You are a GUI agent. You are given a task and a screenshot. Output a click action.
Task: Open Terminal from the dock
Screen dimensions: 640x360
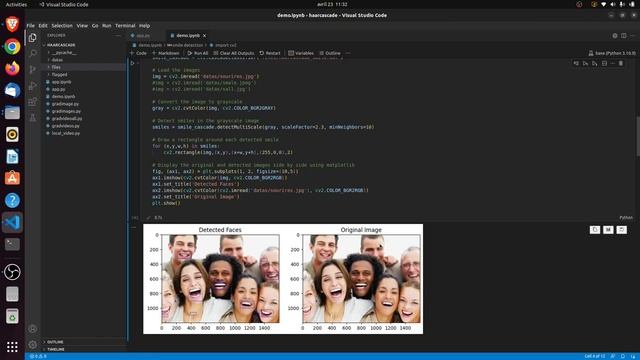coord(12,244)
